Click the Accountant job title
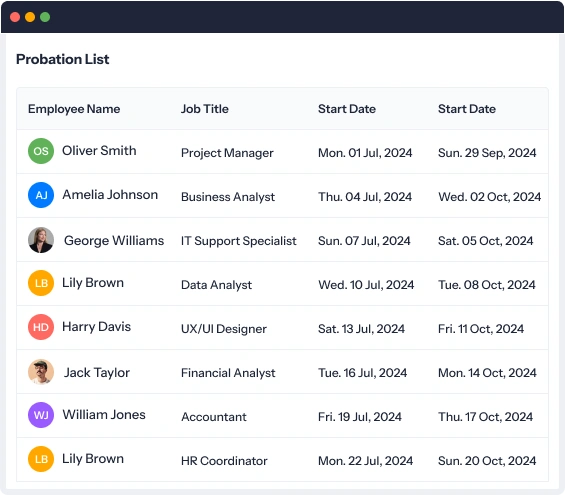Screen dimensions: 565x495 point(214,417)
